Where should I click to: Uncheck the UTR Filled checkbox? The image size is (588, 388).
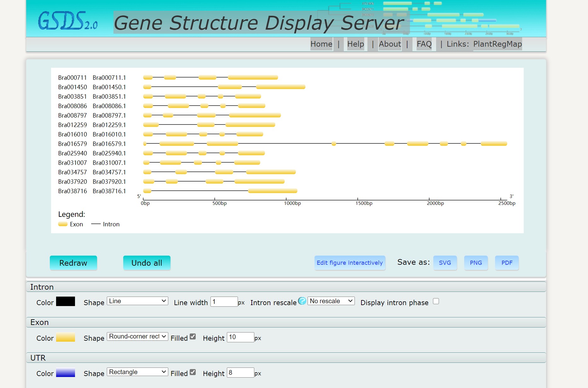tap(193, 372)
